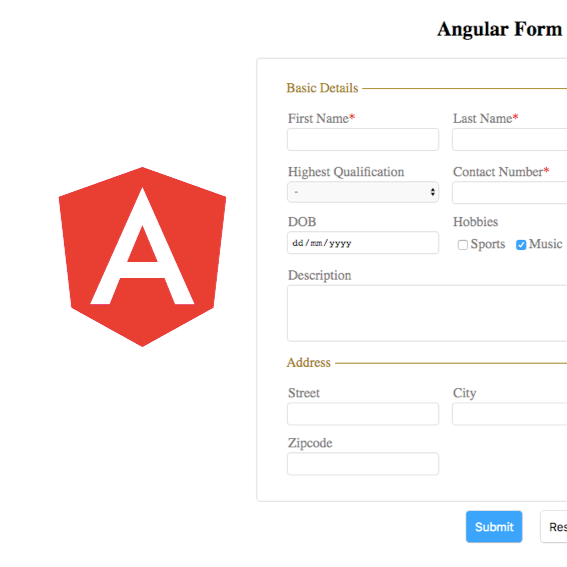Screen dimensions: 567x567
Task: Focus the Contact Number input field
Action: coord(510,193)
